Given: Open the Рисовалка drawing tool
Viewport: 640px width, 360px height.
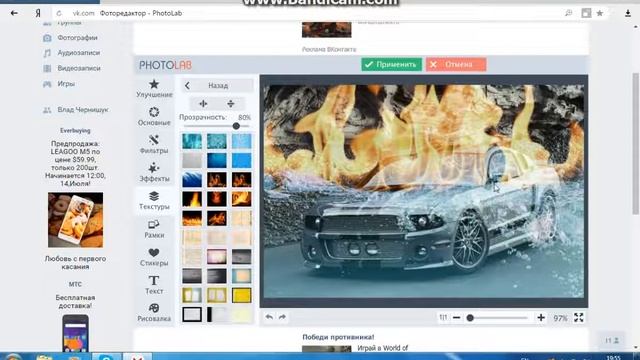Looking at the screenshot, I should pyautogui.click(x=154, y=312).
